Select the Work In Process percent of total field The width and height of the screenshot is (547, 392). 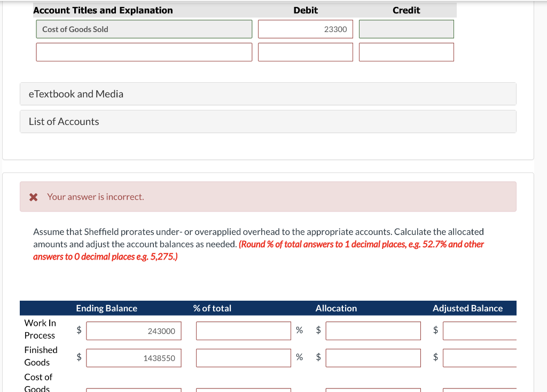click(x=243, y=331)
